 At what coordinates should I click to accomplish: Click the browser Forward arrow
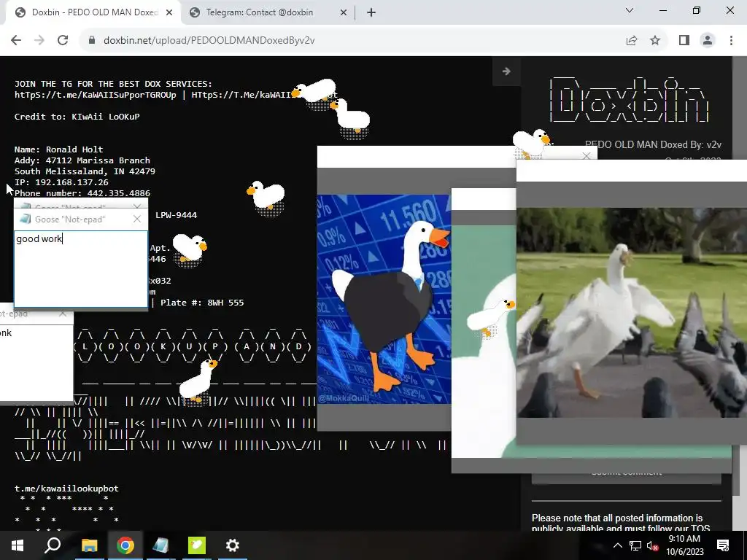point(39,41)
